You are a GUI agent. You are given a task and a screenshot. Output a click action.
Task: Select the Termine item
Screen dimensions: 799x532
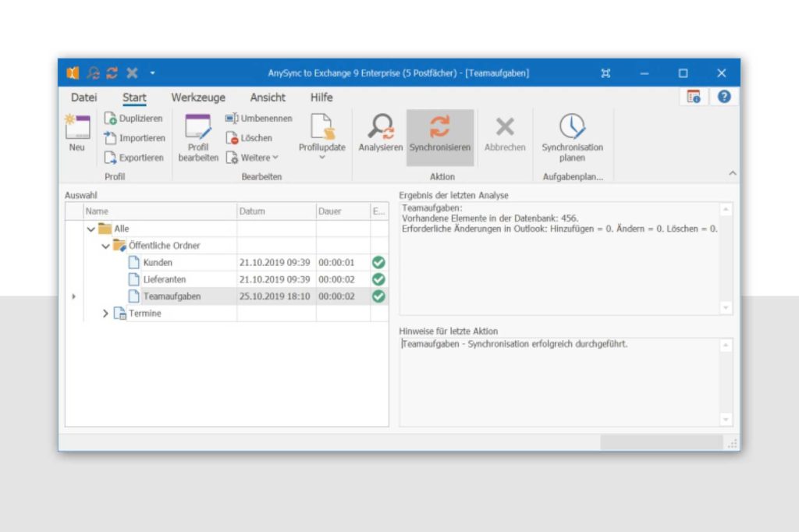tap(137, 314)
